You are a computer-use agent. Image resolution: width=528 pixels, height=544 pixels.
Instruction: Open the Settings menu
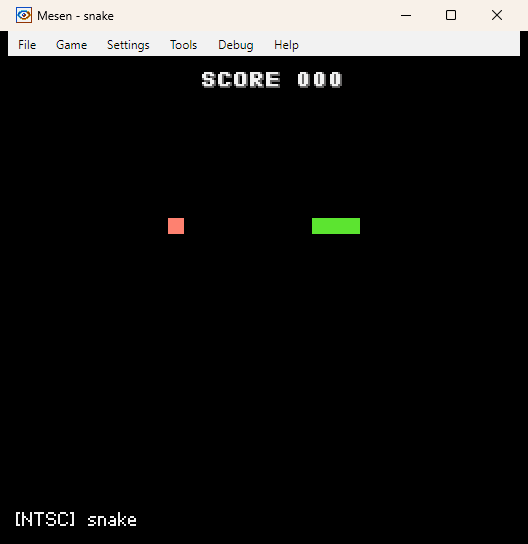(128, 45)
